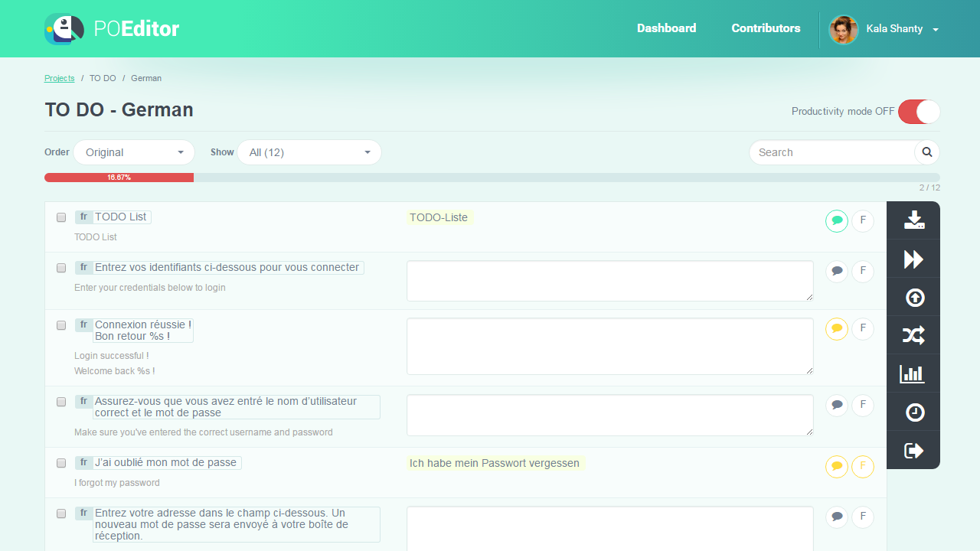Toggle fuzzy on I forgot my password row
The width and height of the screenshot is (980, 551).
tap(863, 466)
